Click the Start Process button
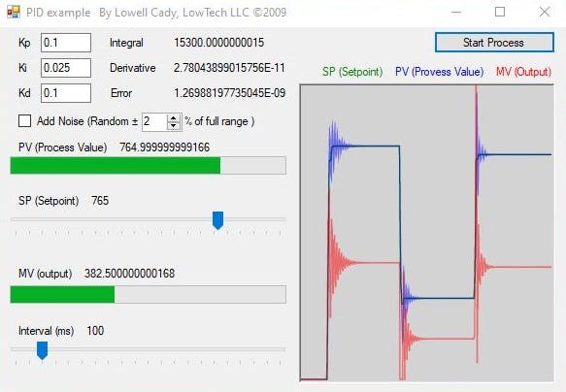Screen dimensions: 566x392 (494, 43)
